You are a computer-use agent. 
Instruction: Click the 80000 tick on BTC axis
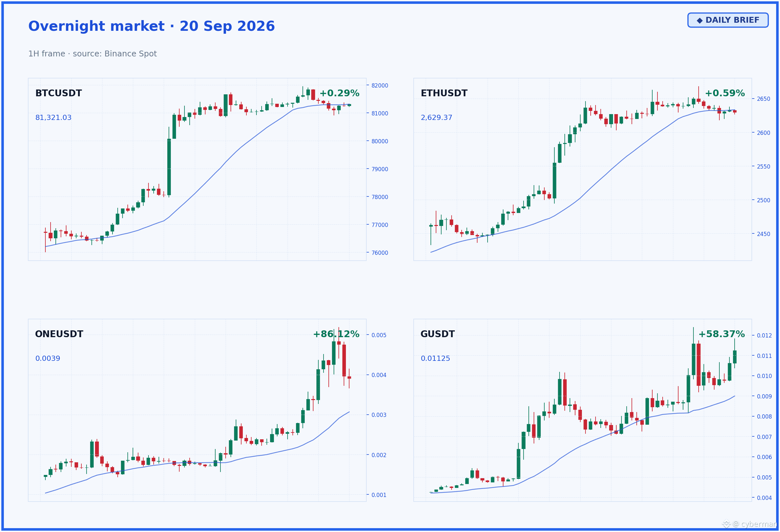380,141
